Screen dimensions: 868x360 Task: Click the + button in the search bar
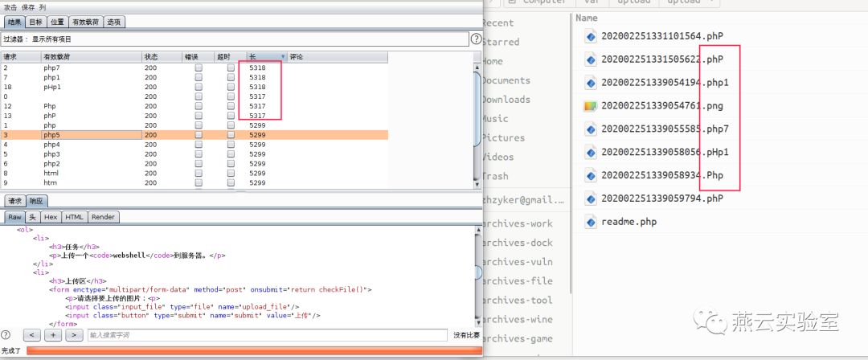click(53, 335)
